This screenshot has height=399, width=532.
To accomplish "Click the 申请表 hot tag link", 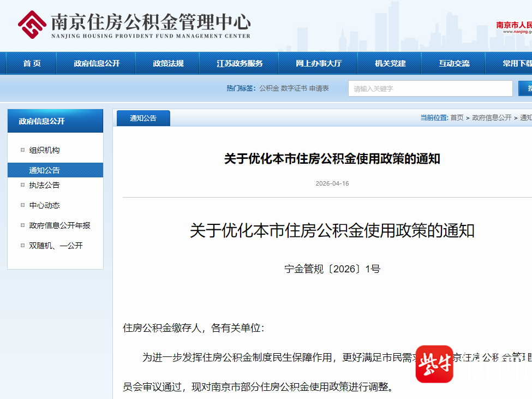I will [x=319, y=88].
